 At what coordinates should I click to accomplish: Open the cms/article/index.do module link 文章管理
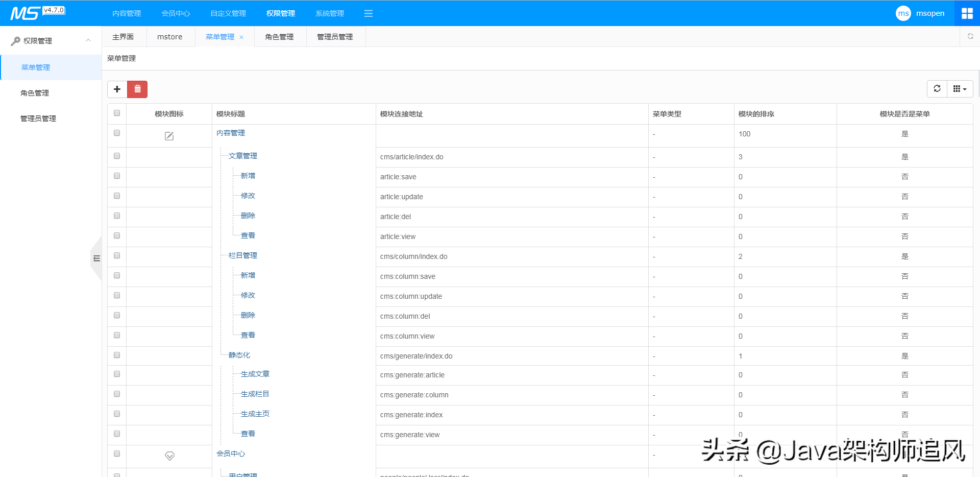pos(243,156)
